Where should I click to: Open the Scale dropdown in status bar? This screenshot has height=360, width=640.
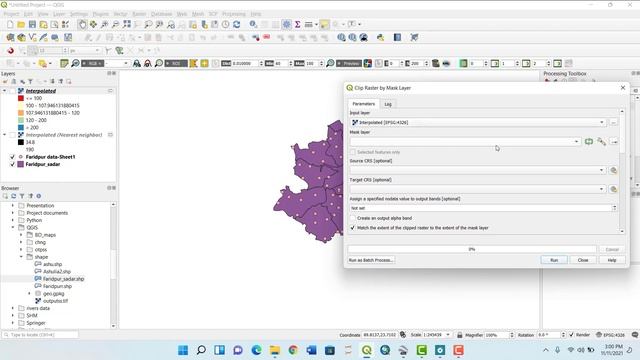448,335
